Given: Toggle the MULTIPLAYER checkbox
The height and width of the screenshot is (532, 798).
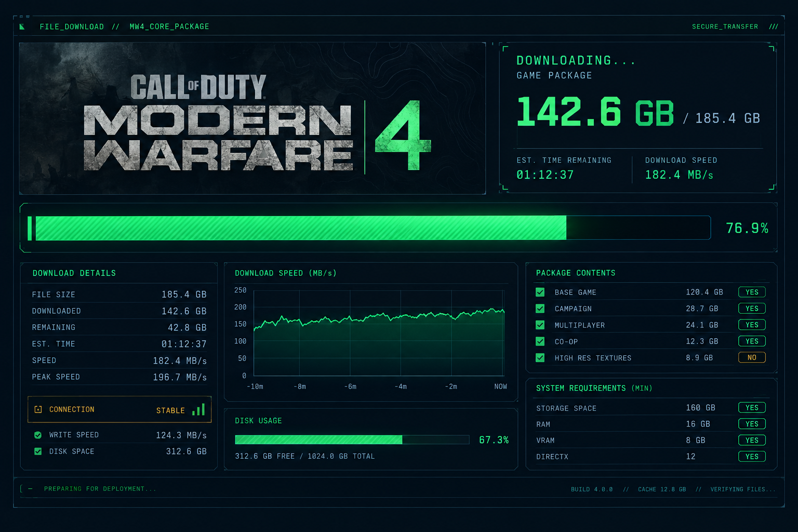Looking at the screenshot, I should click(540, 325).
